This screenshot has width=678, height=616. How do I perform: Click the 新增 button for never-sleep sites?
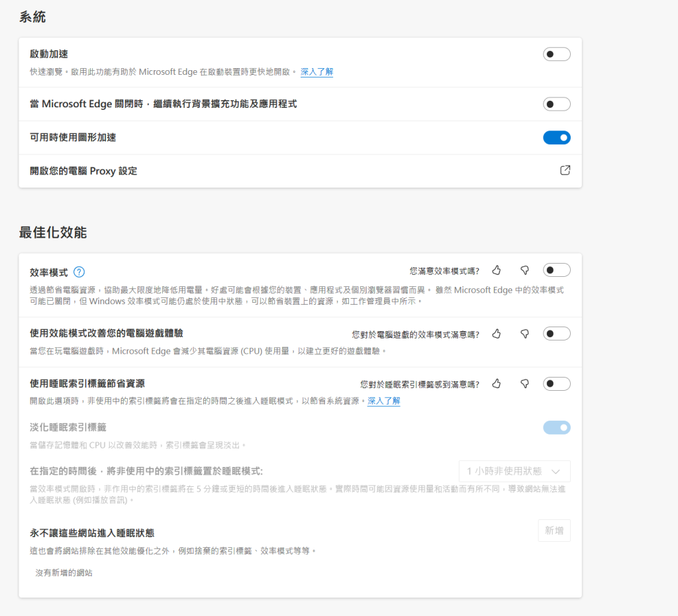click(554, 531)
